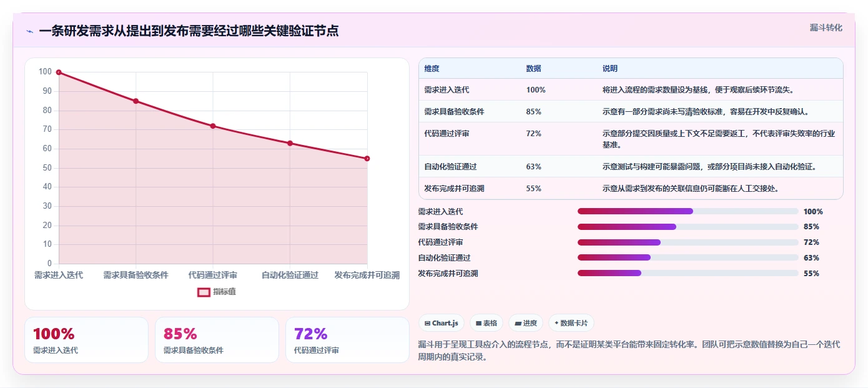Select the chart data point at 85
The width and height of the screenshot is (868, 388).
136,101
